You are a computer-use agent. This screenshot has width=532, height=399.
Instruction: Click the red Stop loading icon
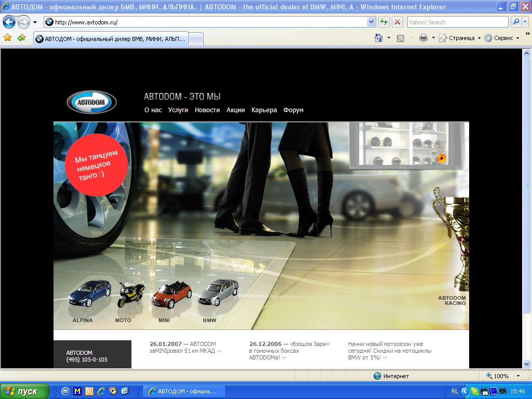point(397,22)
